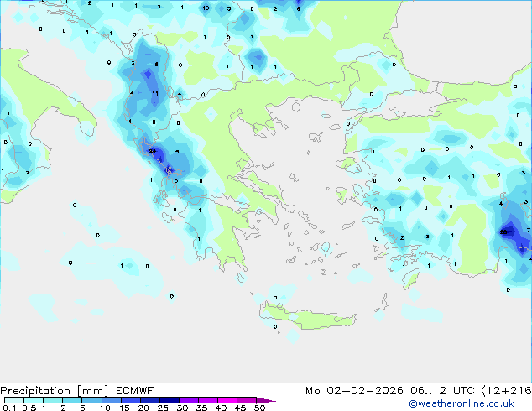Viewport: 532px width, 411px height.
Task: Pick the 30–35 mm purple legend swatch
Action: pyautogui.click(x=188, y=400)
